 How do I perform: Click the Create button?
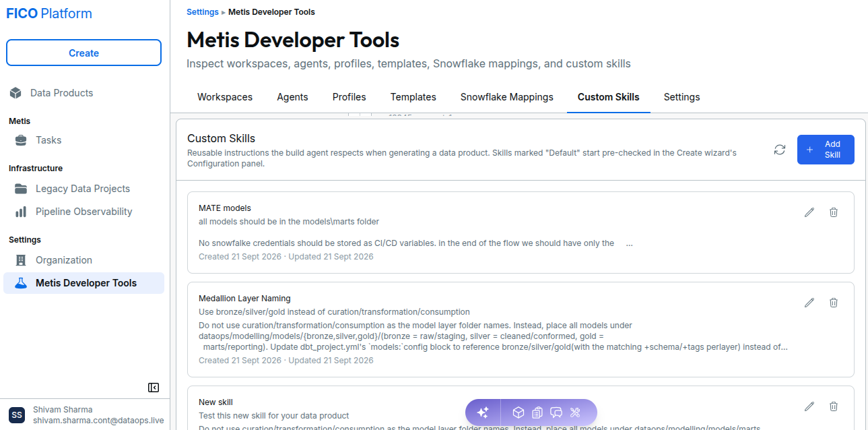(x=84, y=53)
